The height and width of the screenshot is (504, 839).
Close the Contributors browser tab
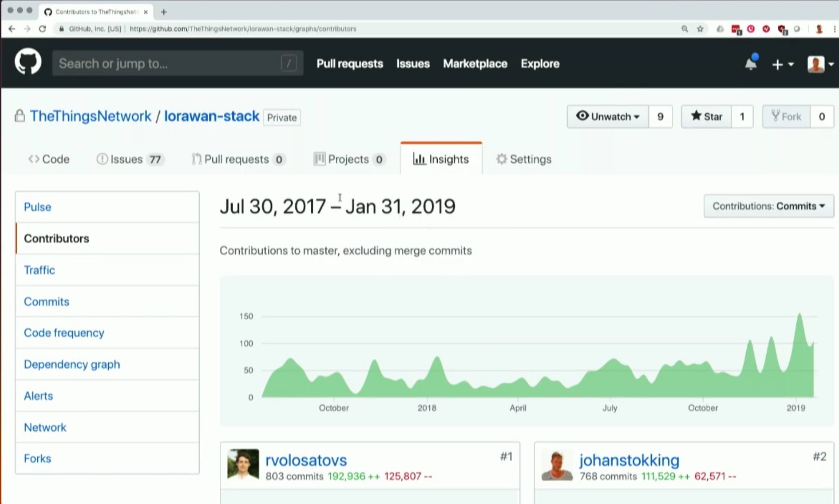pos(146,12)
